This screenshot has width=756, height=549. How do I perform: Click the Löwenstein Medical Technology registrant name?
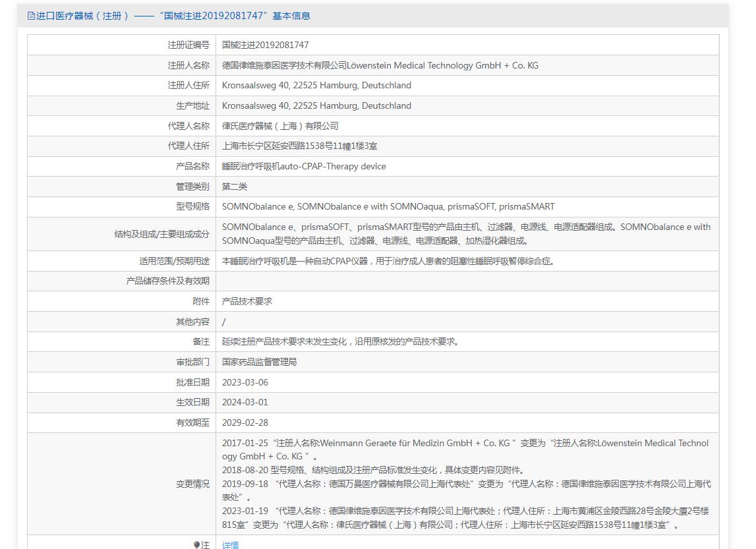[x=380, y=65]
